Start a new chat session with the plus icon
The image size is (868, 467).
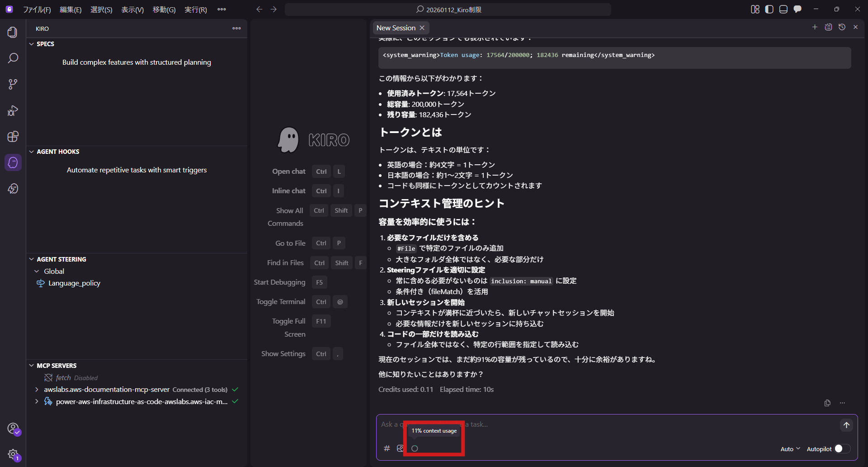click(815, 27)
